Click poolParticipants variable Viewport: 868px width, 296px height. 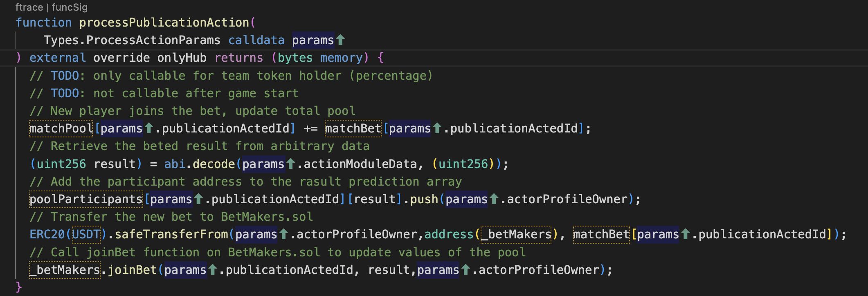(86, 199)
